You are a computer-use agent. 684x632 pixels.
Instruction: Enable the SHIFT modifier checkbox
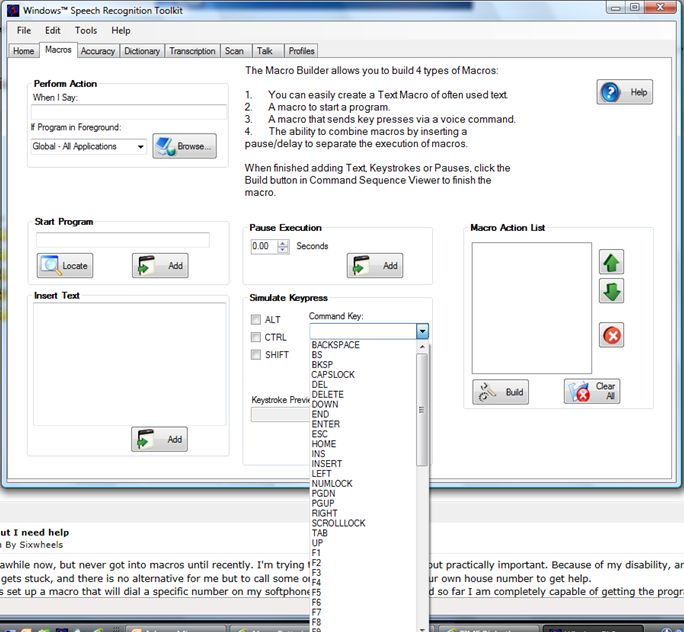click(x=256, y=355)
